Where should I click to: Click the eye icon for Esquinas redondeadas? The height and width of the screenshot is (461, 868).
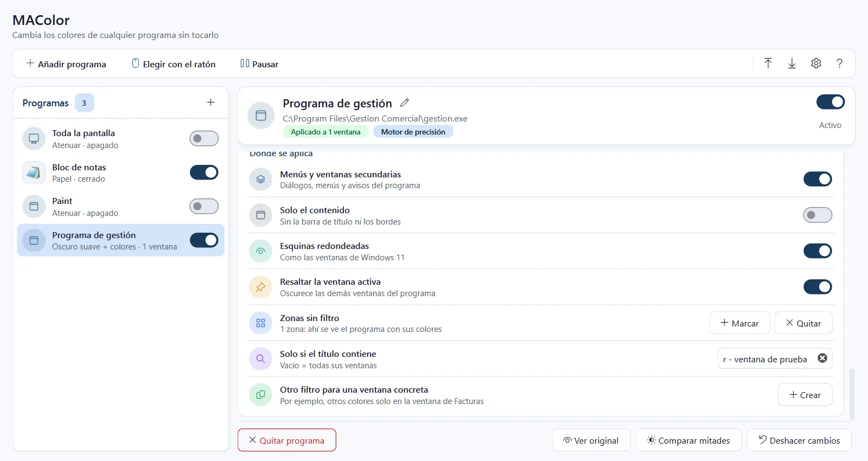tap(260, 251)
